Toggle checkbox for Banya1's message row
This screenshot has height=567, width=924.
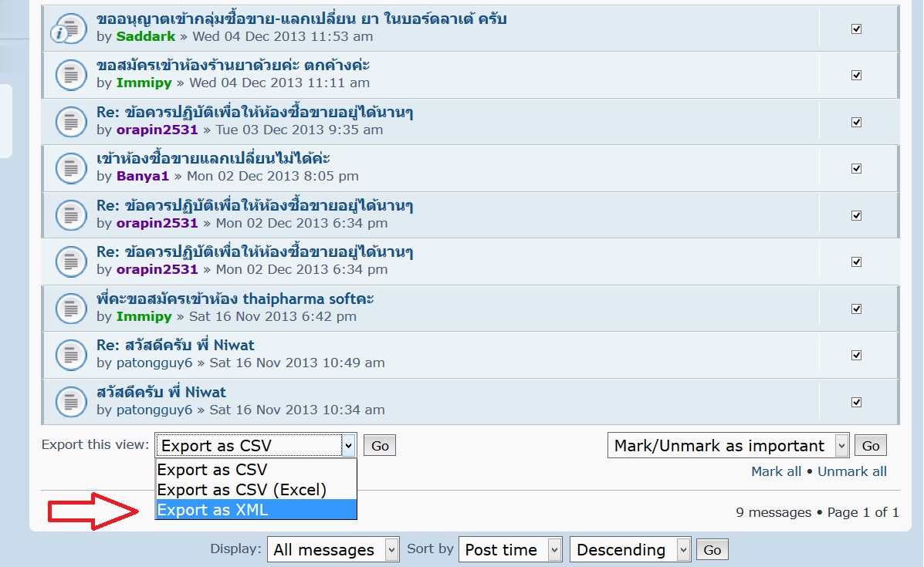coord(856,168)
